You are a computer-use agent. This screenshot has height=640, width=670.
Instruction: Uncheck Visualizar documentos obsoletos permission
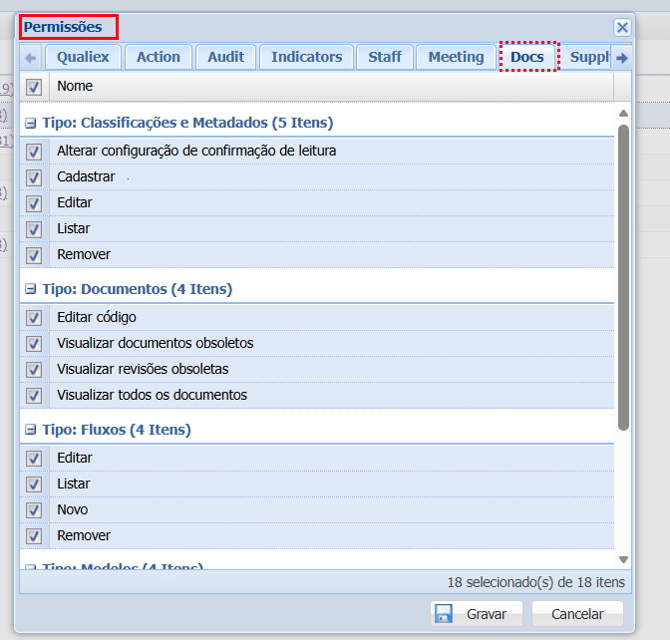[x=34, y=344]
